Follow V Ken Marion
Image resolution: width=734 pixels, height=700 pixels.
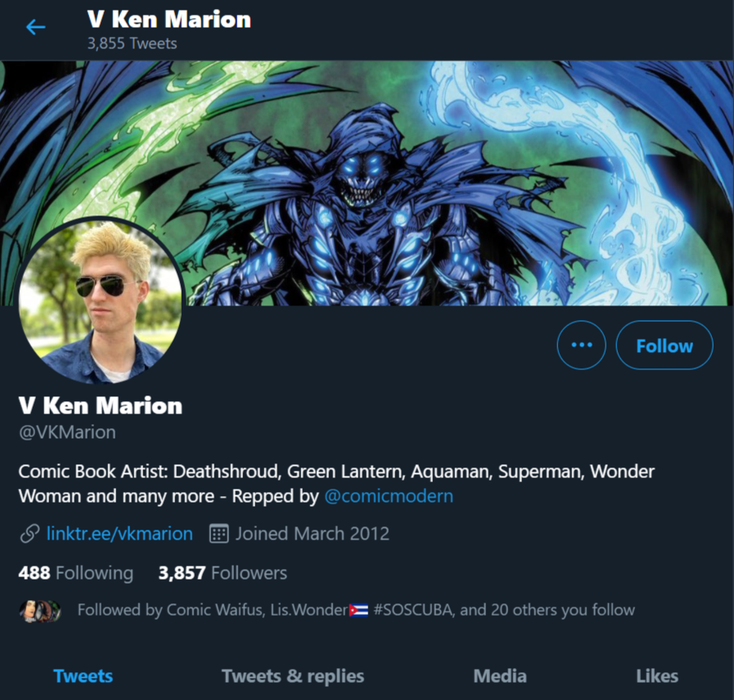(664, 345)
